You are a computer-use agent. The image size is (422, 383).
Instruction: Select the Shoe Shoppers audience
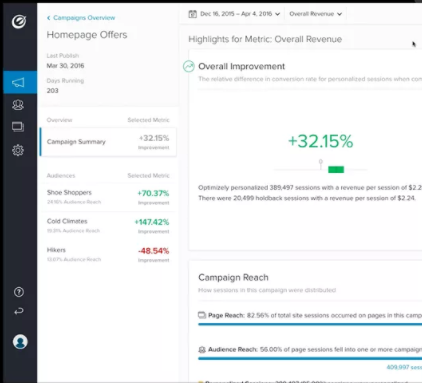click(x=108, y=197)
